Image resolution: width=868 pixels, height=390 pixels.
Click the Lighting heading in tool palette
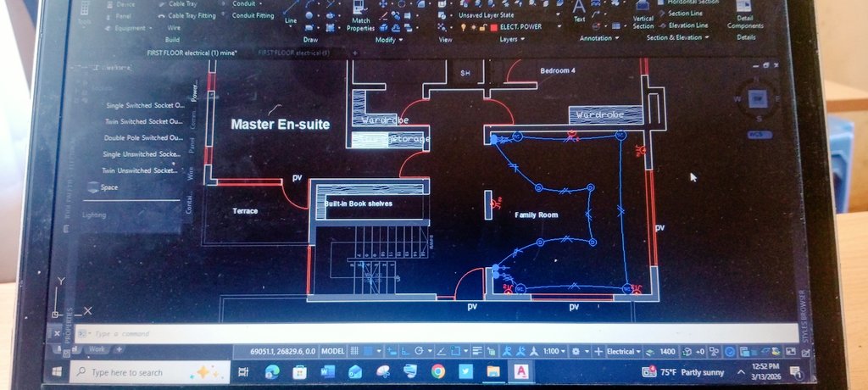coord(94,214)
